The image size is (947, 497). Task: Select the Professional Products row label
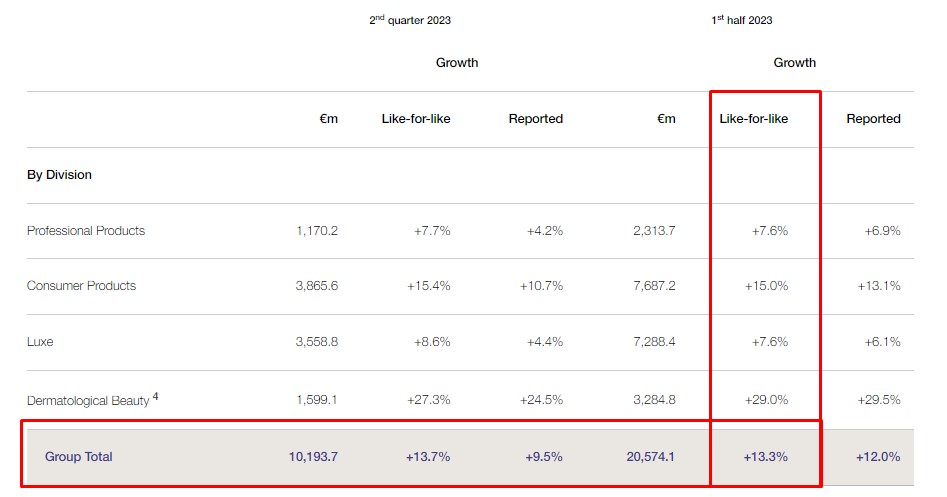(86, 231)
